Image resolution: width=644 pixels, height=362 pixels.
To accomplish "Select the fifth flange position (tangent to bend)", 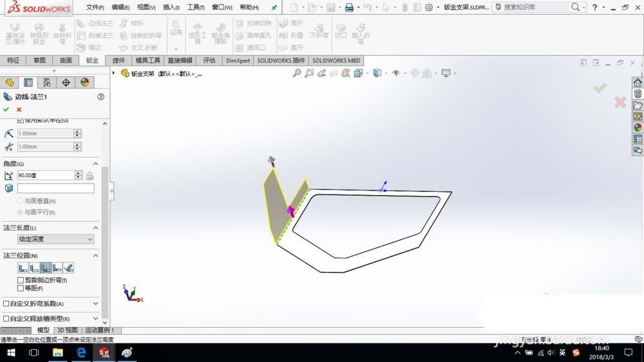I will [x=69, y=268].
